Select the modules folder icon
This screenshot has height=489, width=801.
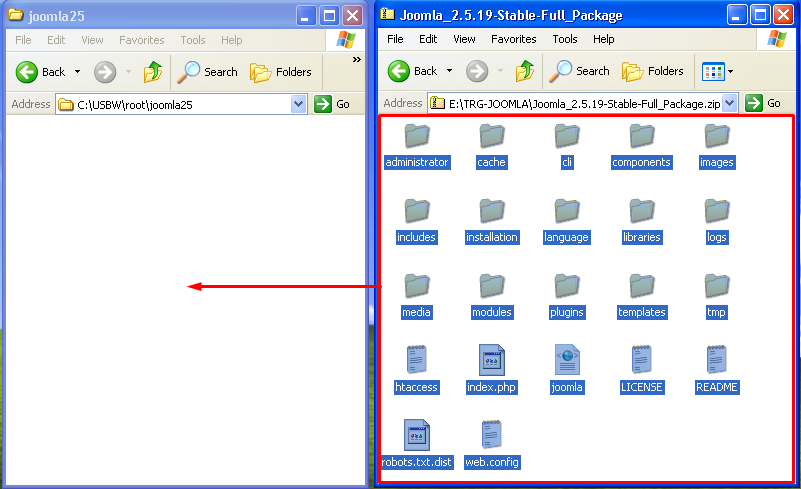click(x=492, y=286)
